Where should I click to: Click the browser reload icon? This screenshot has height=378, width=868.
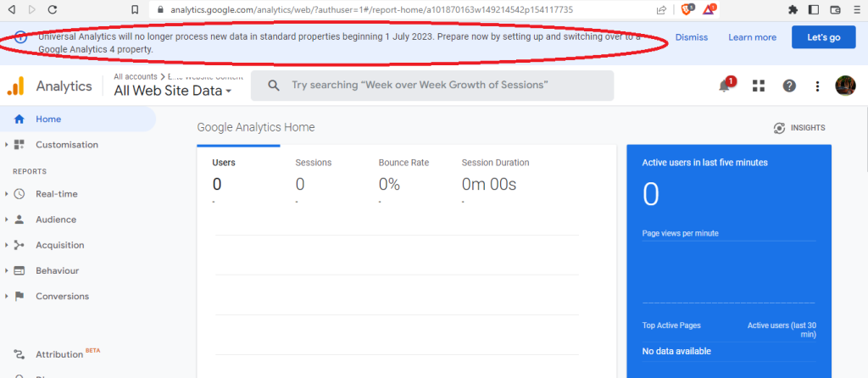coord(53,10)
